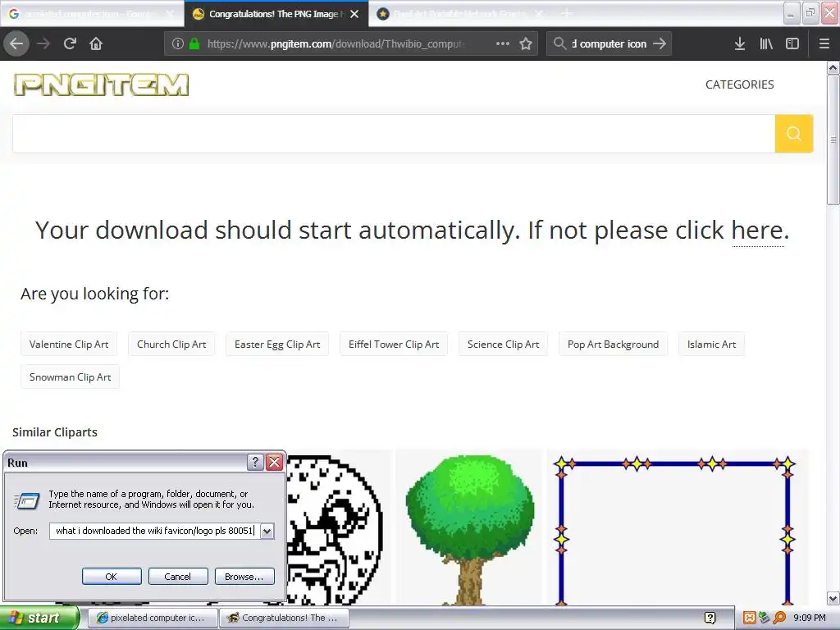Go to the browser home page
Screen dimensions: 840x630
tap(96, 44)
